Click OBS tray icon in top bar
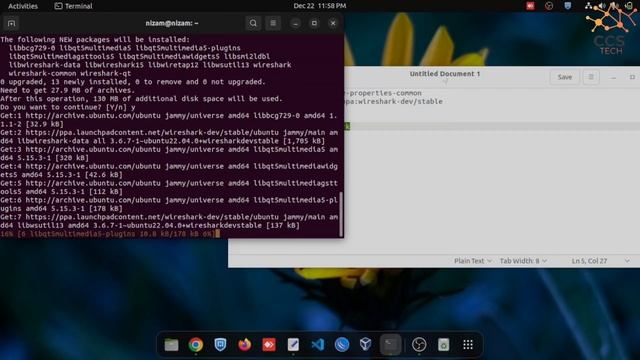Viewport: 640px width, 360px height. (x=549, y=6)
